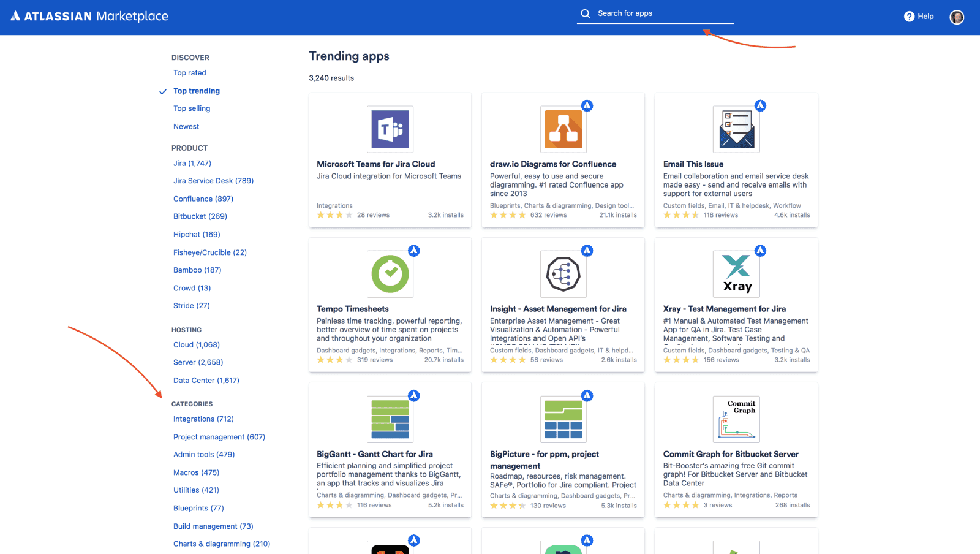Image resolution: width=980 pixels, height=554 pixels.
Task: Open the Help menu
Action: pyautogui.click(x=919, y=17)
